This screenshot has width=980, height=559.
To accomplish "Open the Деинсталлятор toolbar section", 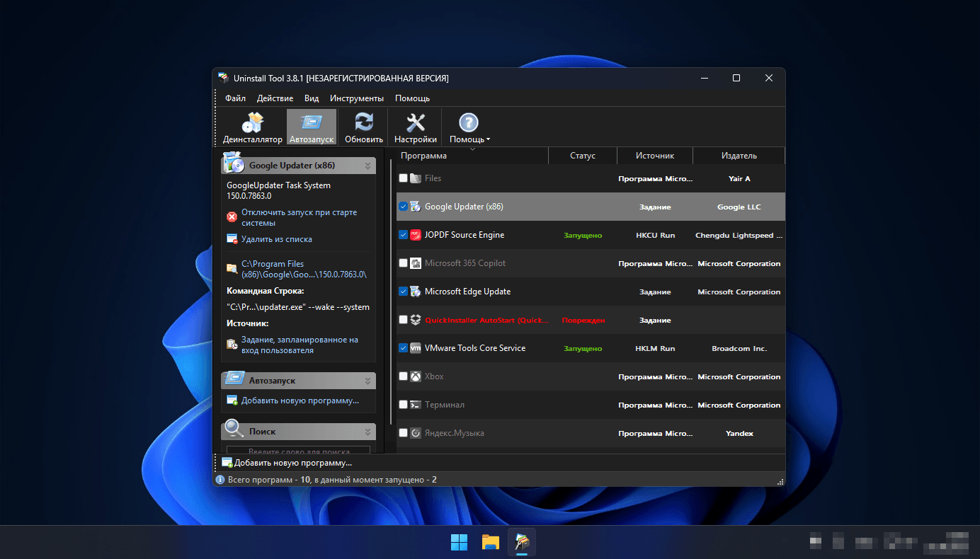I will (x=252, y=128).
